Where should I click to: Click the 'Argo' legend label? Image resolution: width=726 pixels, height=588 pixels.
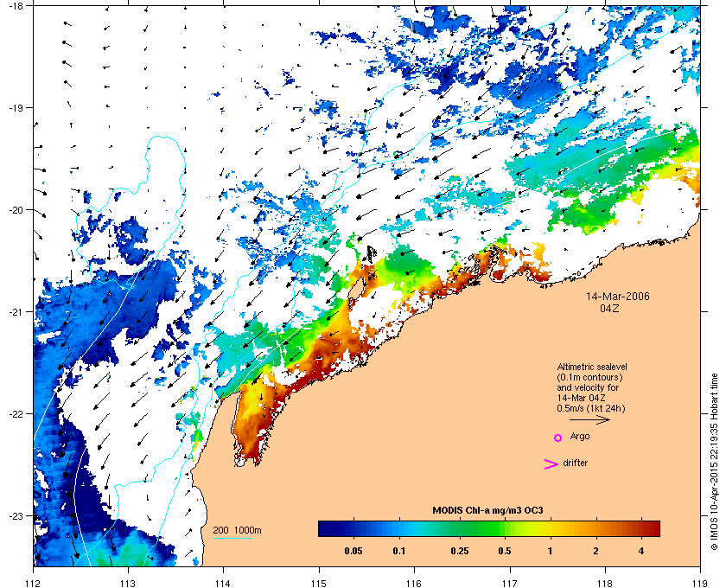pyautogui.click(x=580, y=437)
